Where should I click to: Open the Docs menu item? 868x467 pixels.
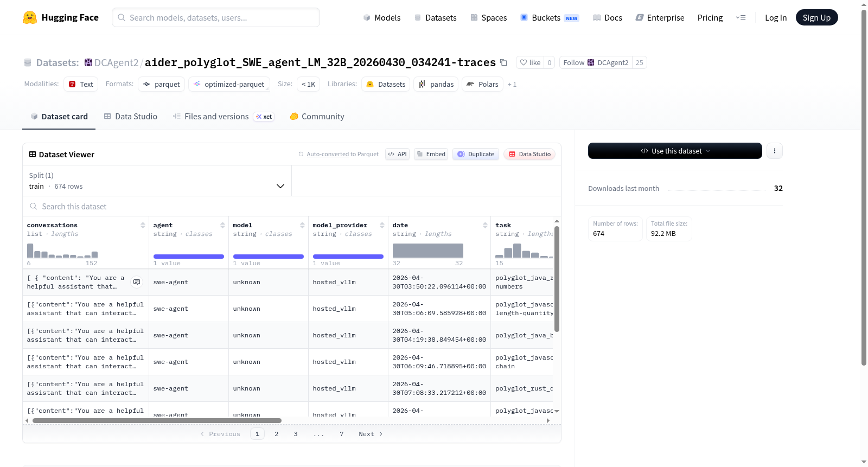pyautogui.click(x=608, y=17)
